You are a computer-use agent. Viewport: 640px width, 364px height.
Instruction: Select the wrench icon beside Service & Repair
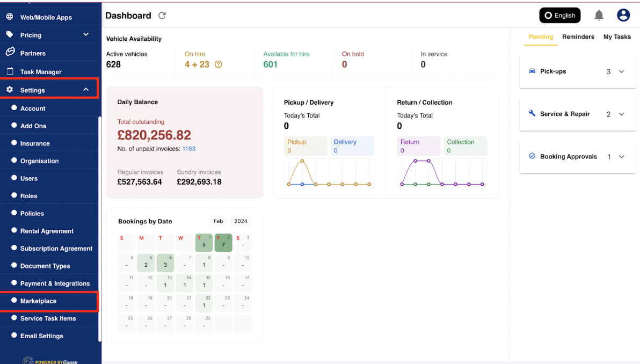point(532,114)
